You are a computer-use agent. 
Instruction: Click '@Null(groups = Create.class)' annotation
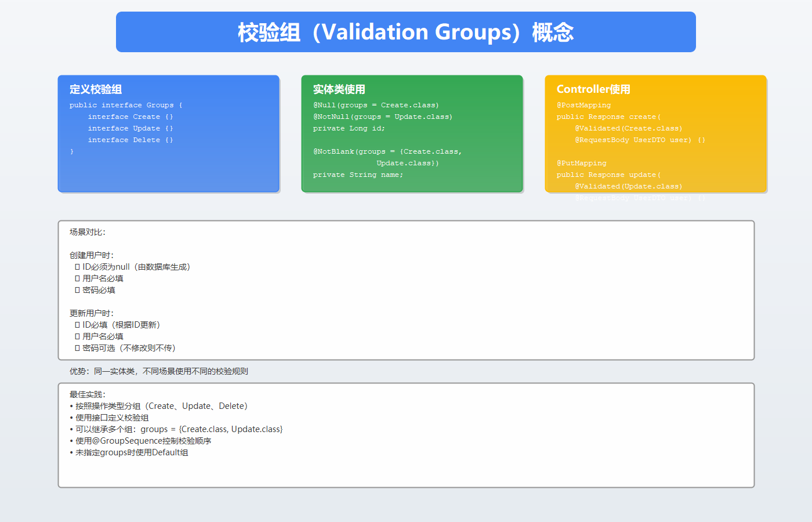pos(376,105)
